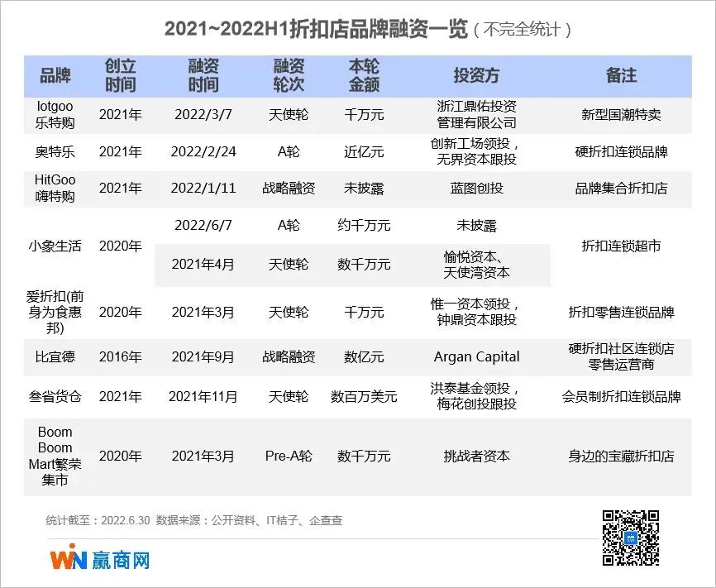Click the 投资方 column header
Screen dimensions: 716x588
(x=475, y=74)
